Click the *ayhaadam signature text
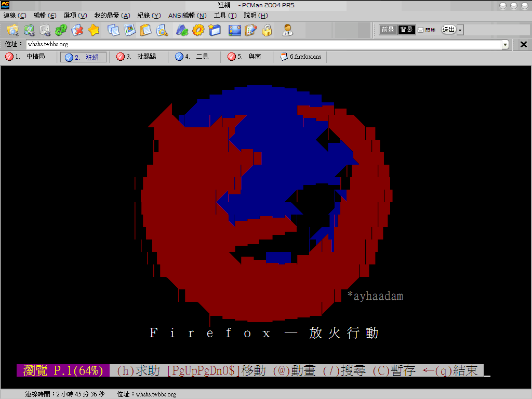 tap(375, 296)
